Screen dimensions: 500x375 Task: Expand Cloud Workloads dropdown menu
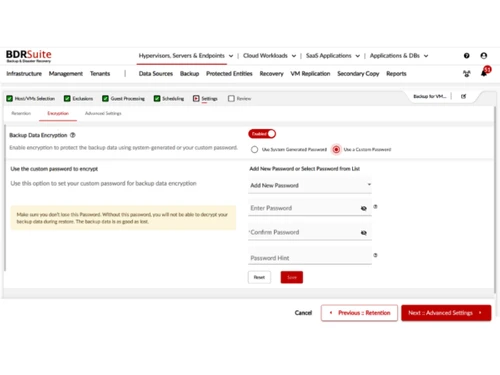269,56
